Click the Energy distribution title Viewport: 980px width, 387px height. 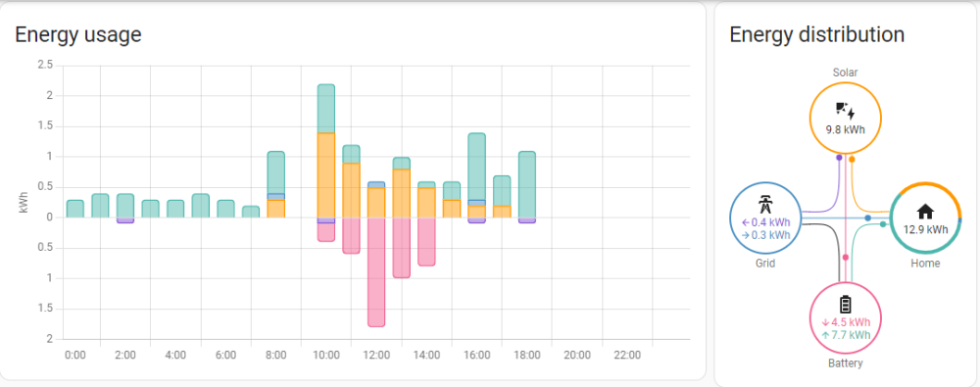click(817, 34)
